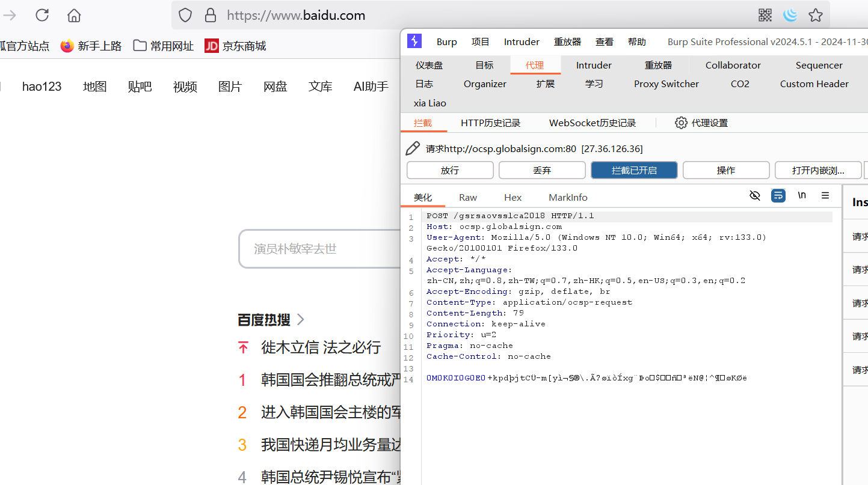Open the 贴吧 link on Baidu
This screenshot has width=868, height=485.
coord(140,87)
